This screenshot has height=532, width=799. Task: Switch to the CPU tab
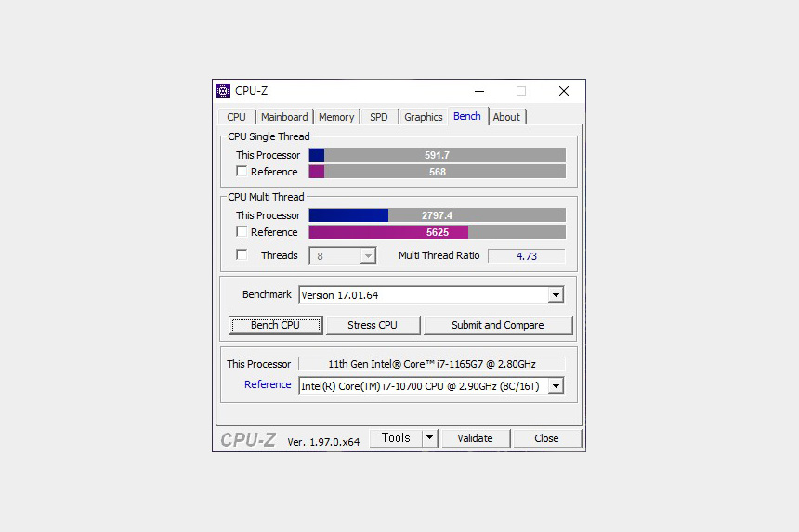point(236,117)
